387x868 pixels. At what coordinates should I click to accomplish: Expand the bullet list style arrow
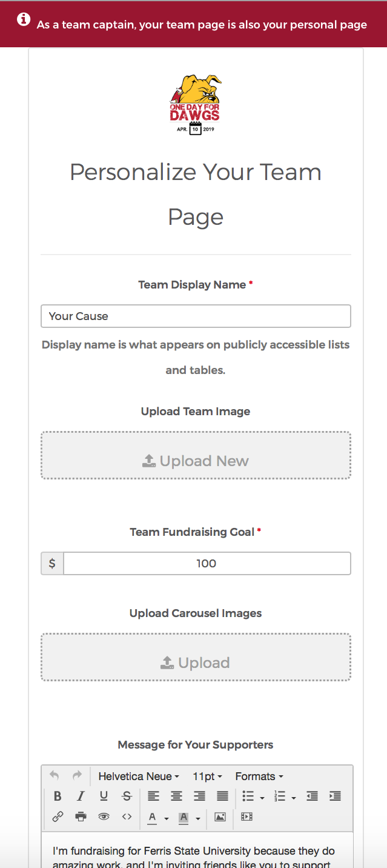click(262, 797)
